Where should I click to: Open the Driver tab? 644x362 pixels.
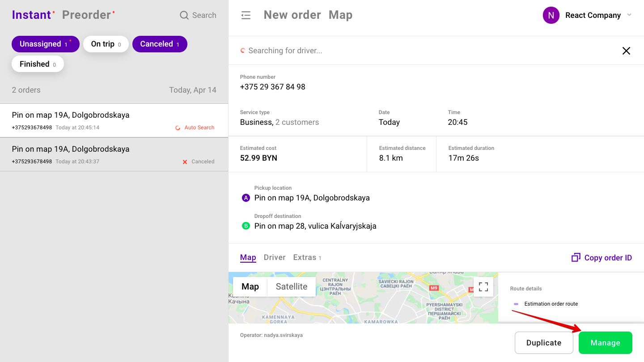click(275, 257)
